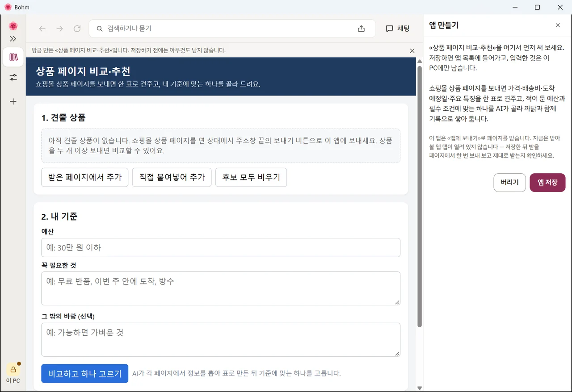Click 직접 붙여넣어 추가 button
This screenshot has height=392, width=572.
click(x=172, y=177)
